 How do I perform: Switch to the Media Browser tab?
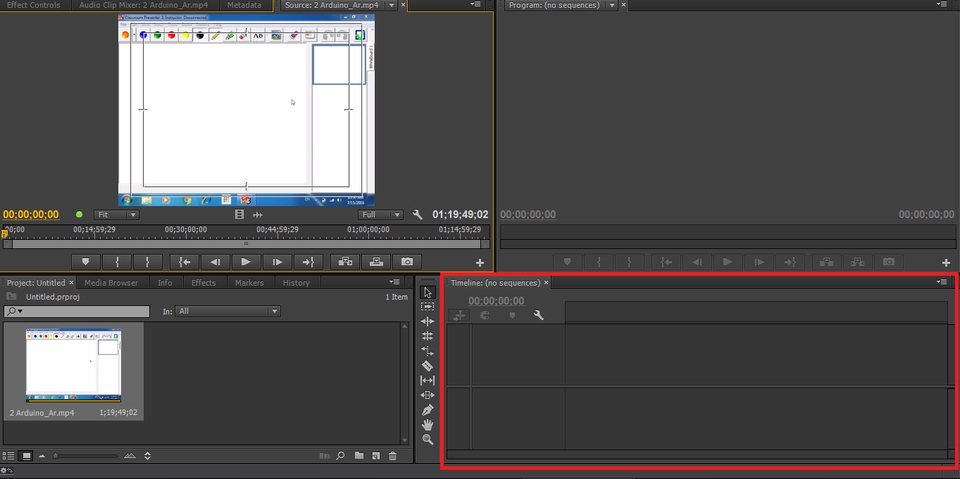(x=111, y=283)
